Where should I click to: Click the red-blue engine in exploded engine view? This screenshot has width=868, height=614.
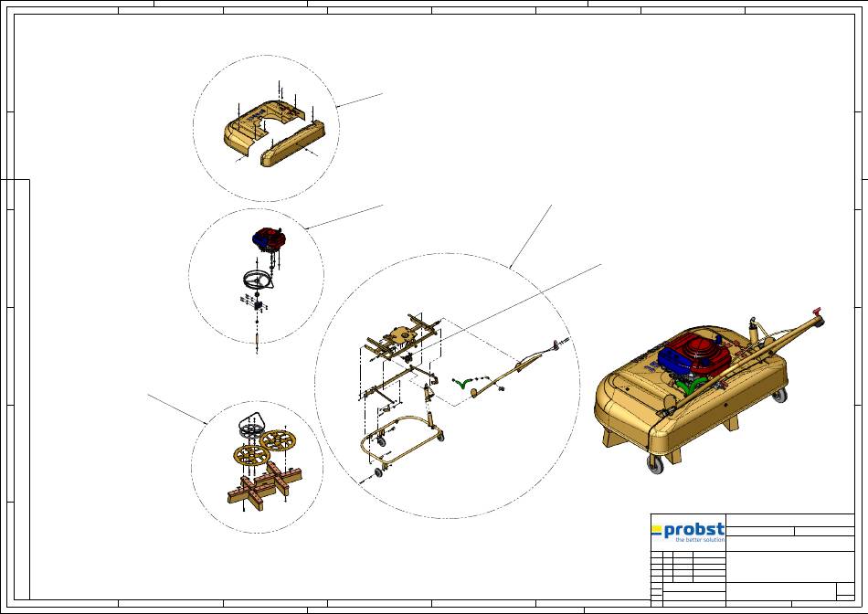pyautogui.click(x=269, y=238)
